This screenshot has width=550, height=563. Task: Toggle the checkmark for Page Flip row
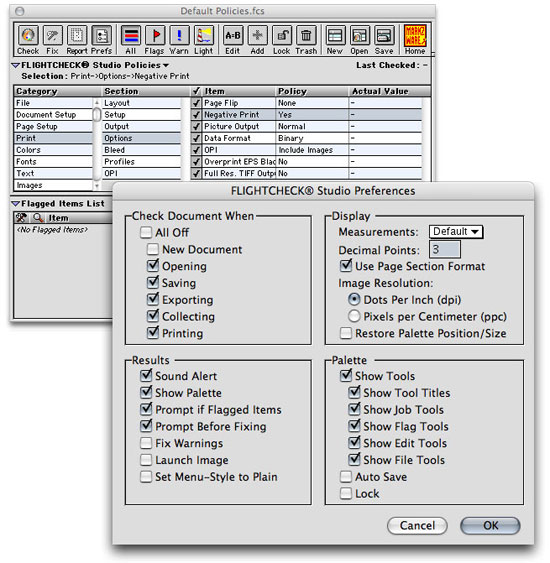(196, 103)
